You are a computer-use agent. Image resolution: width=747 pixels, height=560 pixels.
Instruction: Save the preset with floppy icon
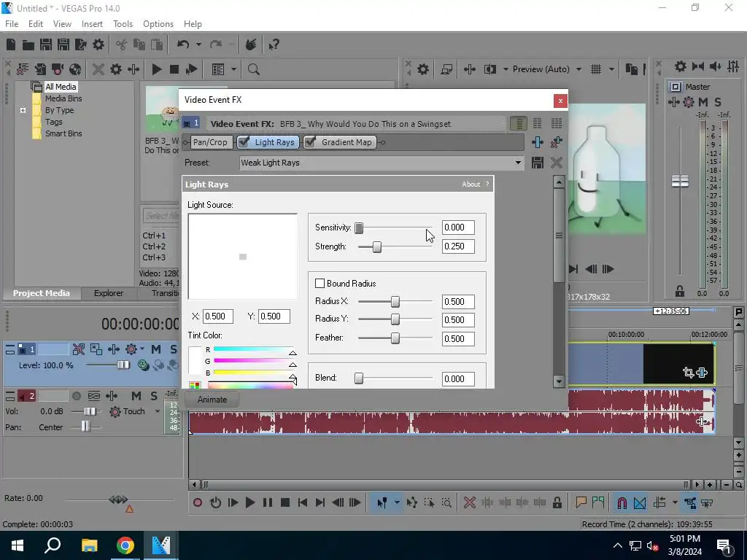[538, 163]
